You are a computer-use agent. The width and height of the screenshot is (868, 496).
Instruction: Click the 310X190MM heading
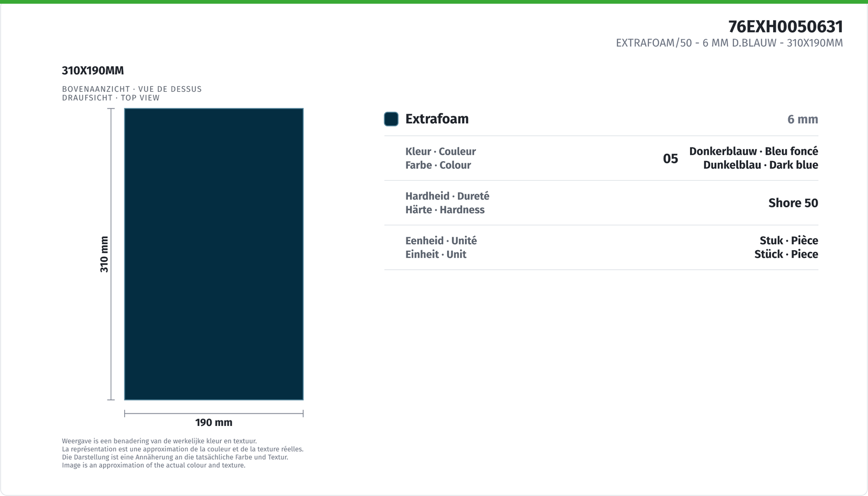pos(93,71)
